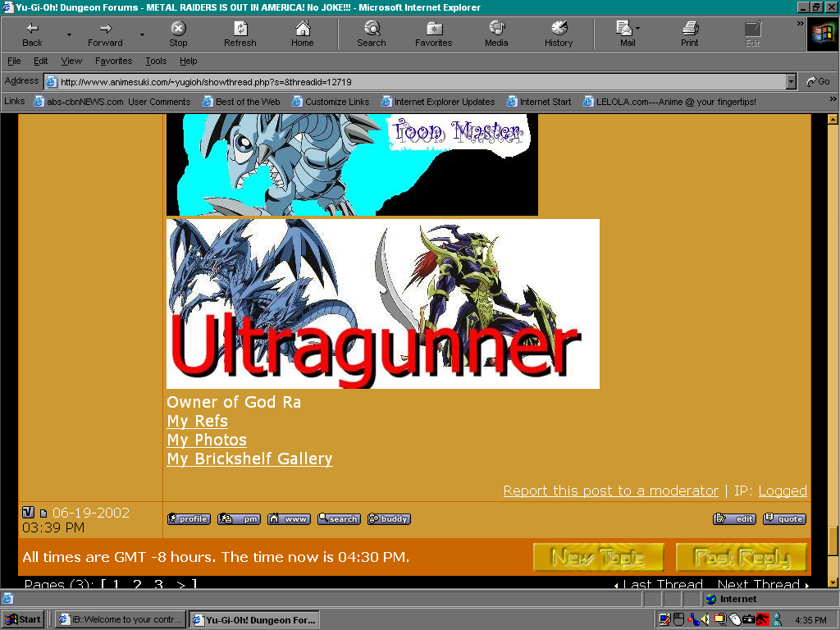Screen dimensions: 840x630
Task: Send a pm to the poster
Action: pyautogui.click(x=239, y=518)
